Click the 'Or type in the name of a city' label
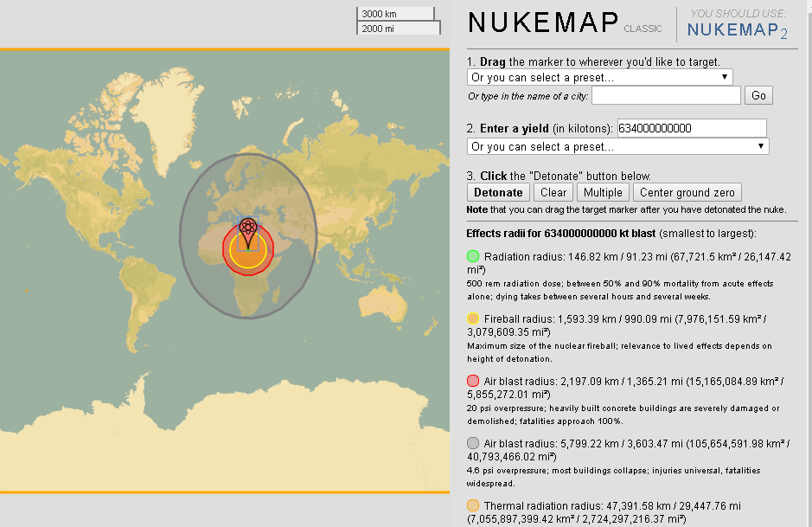The image size is (812, 527). pyautogui.click(x=528, y=96)
